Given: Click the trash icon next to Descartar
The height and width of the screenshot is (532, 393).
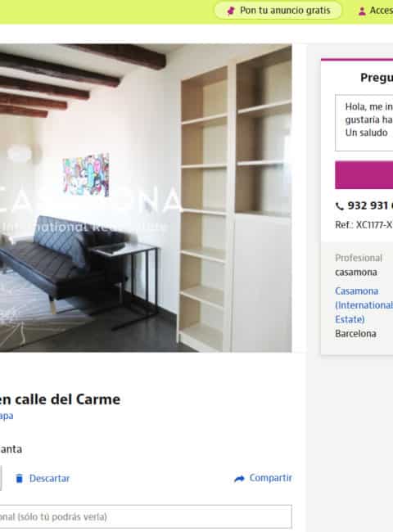Looking at the screenshot, I should pyautogui.click(x=20, y=479).
